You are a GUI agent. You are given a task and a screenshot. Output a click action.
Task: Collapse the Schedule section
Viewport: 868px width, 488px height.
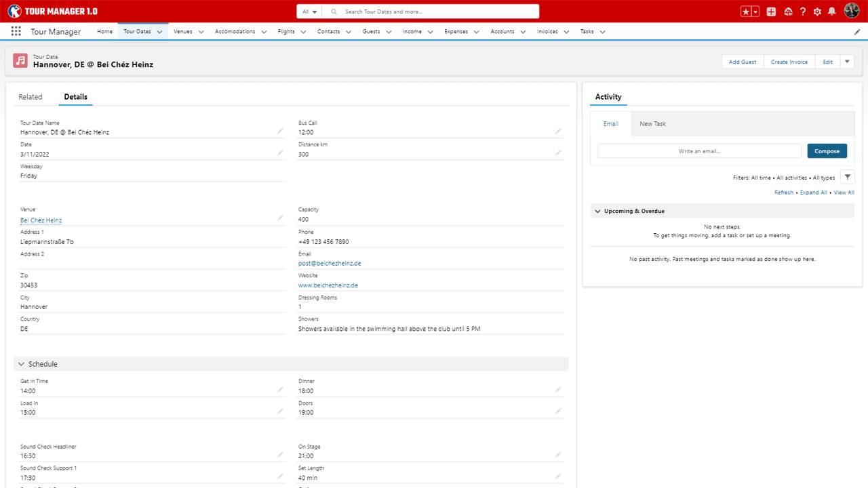[21, 364]
